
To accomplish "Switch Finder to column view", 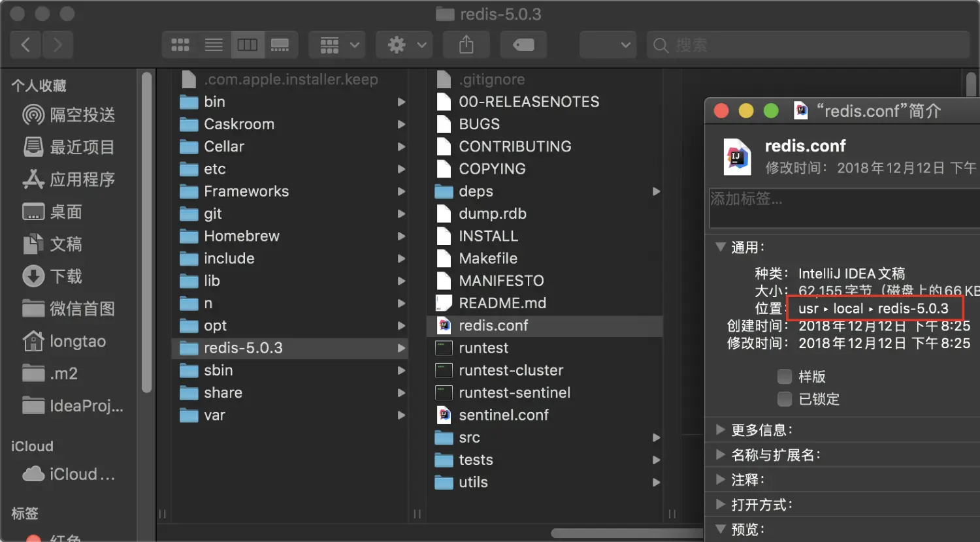I will [248, 45].
